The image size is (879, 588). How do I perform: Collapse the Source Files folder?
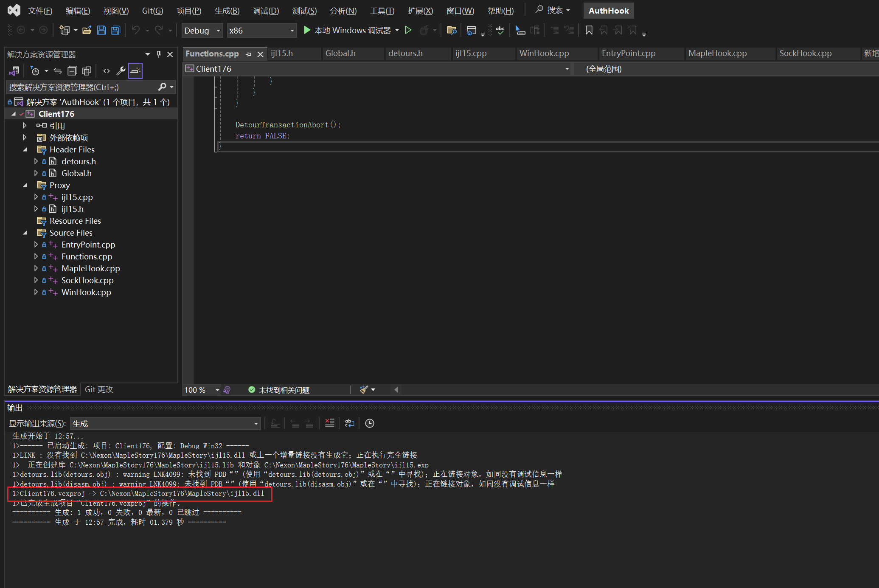pos(25,233)
